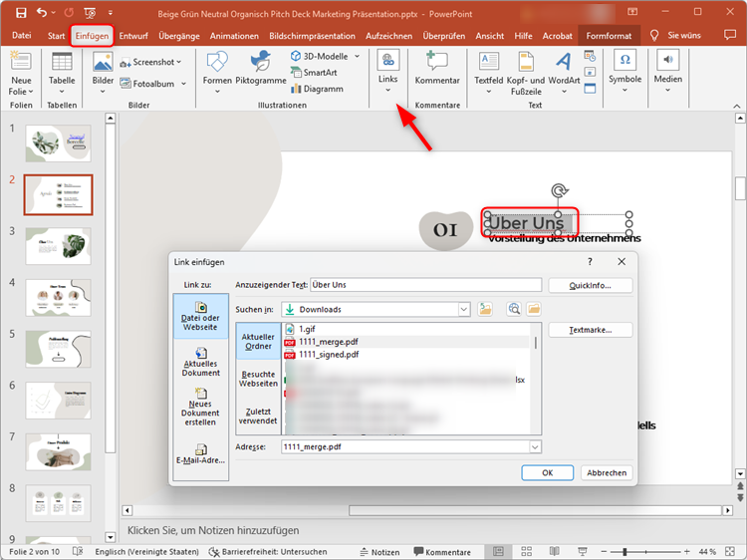Open the Formen shapes gallery
The width and height of the screenshot is (747, 560).
[217, 74]
